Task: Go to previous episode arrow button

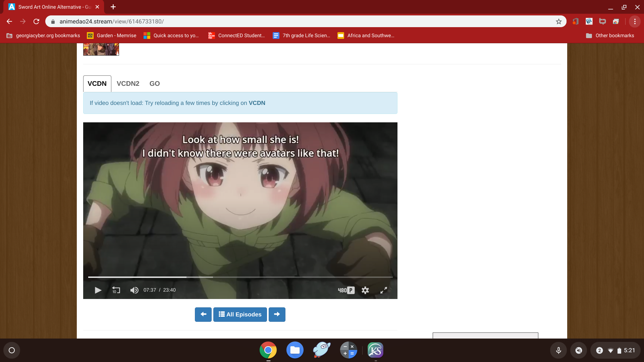Action: point(203,314)
